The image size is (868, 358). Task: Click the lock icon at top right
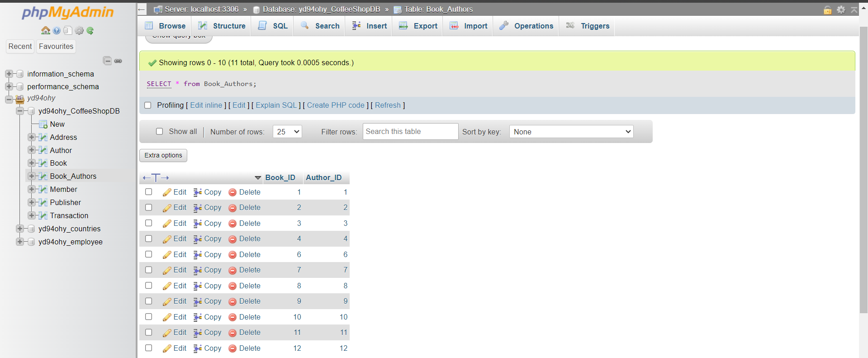pos(828,10)
